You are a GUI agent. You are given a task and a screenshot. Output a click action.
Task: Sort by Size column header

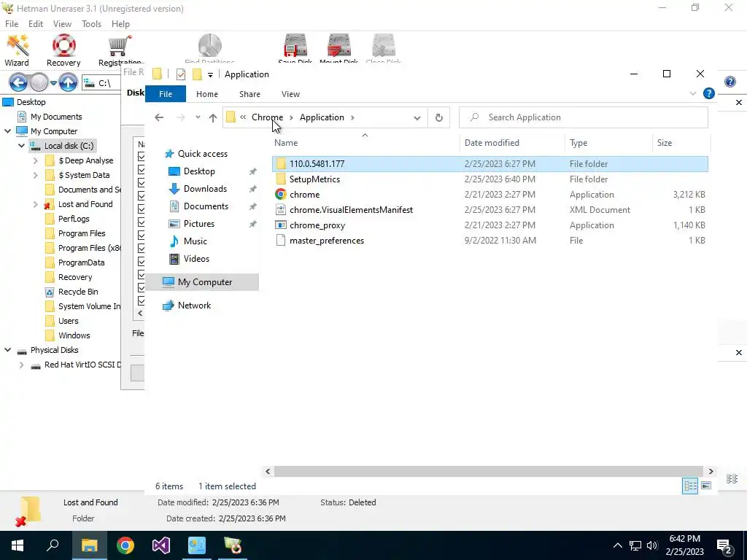pos(665,143)
